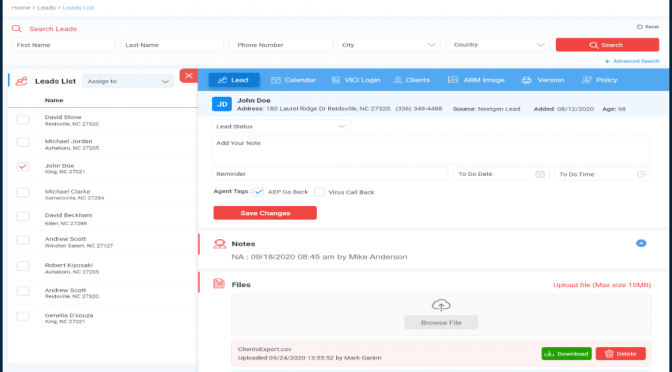The image size is (672, 372).
Task: Select lead Michael Clarke name
Action: [x=67, y=192]
